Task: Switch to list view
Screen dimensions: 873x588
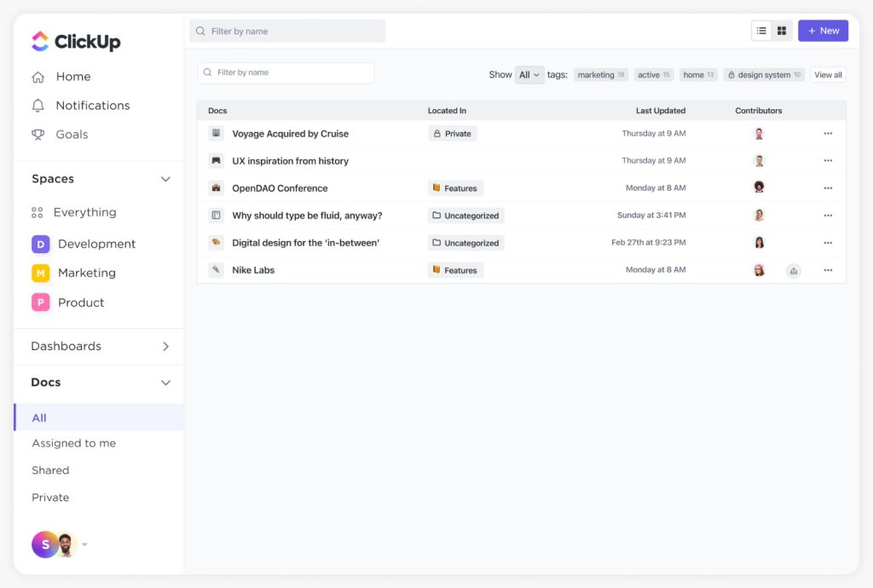Action: [761, 31]
